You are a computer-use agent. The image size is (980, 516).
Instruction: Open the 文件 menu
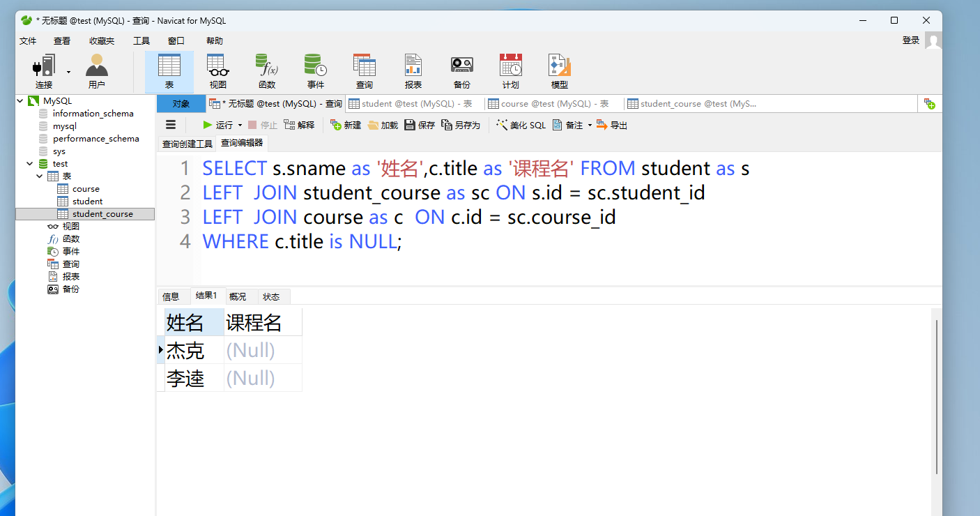click(x=28, y=41)
